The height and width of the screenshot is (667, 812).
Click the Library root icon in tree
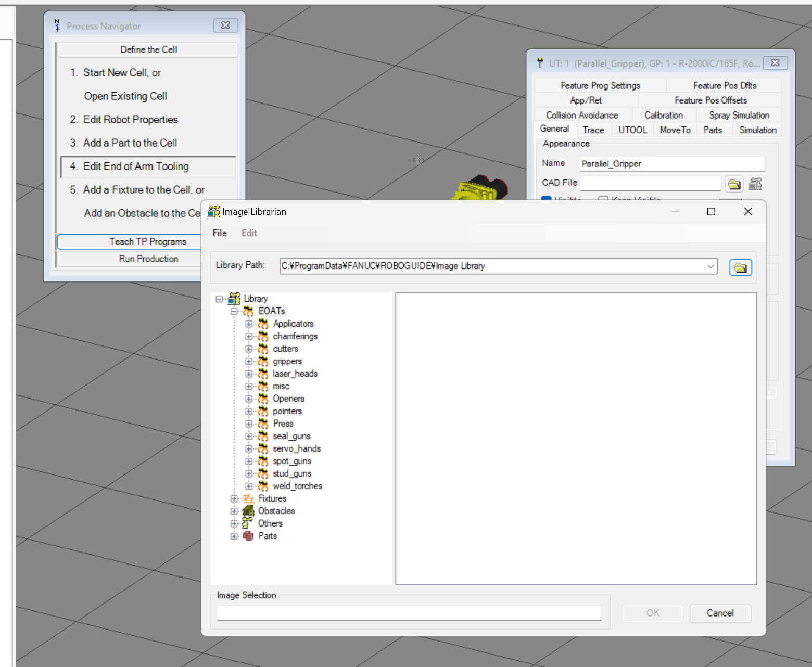(234, 299)
